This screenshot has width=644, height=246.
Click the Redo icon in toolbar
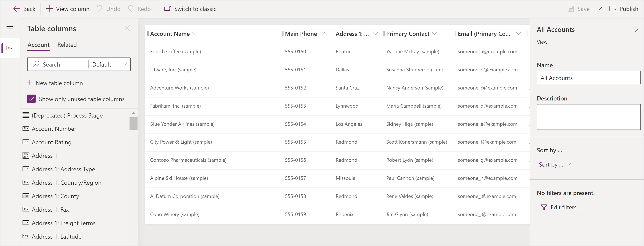pyautogui.click(x=131, y=9)
